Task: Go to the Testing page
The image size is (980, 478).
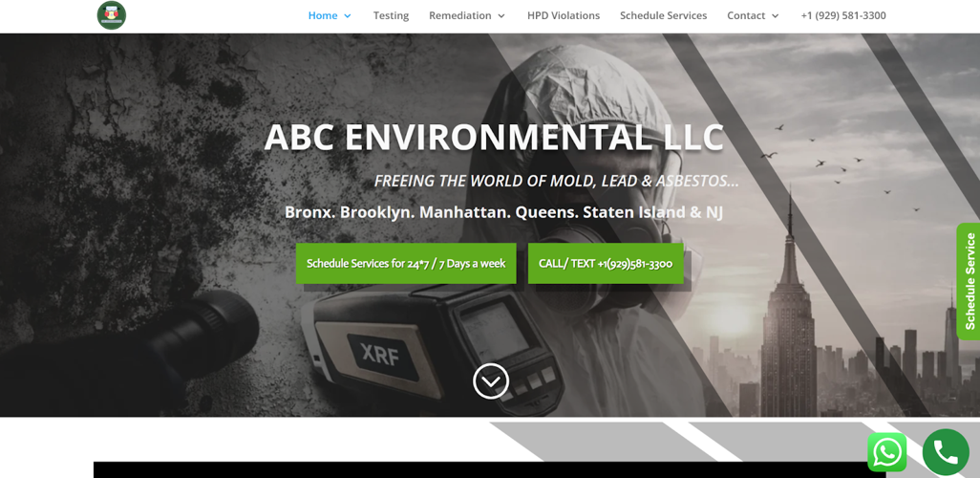Action: (x=391, y=15)
